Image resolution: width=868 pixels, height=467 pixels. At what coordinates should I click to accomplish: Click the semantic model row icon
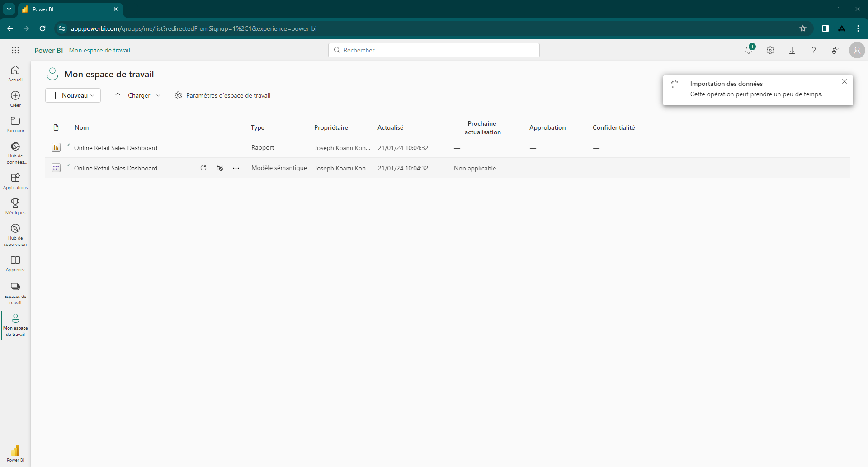(x=56, y=168)
